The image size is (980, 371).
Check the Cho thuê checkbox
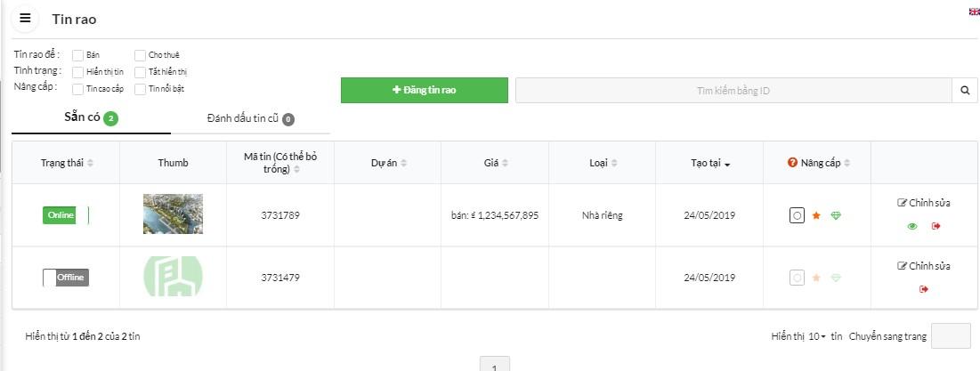coord(141,55)
